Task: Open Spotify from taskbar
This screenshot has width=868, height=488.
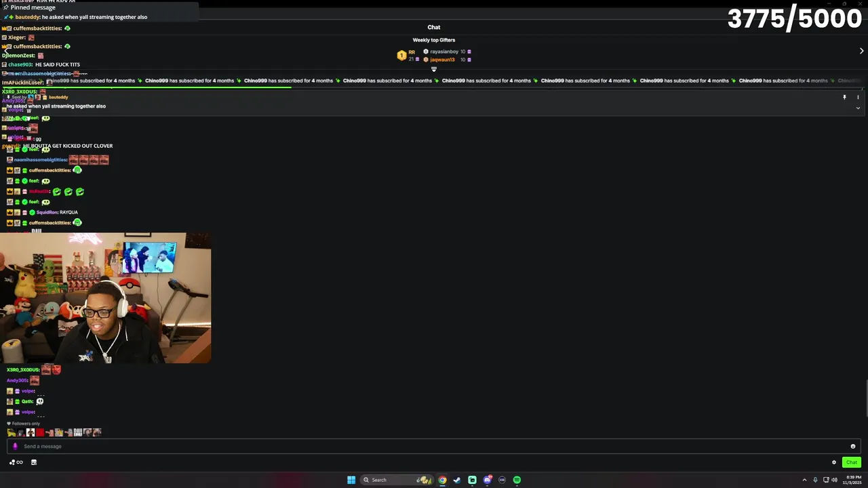Action: coord(517,480)
